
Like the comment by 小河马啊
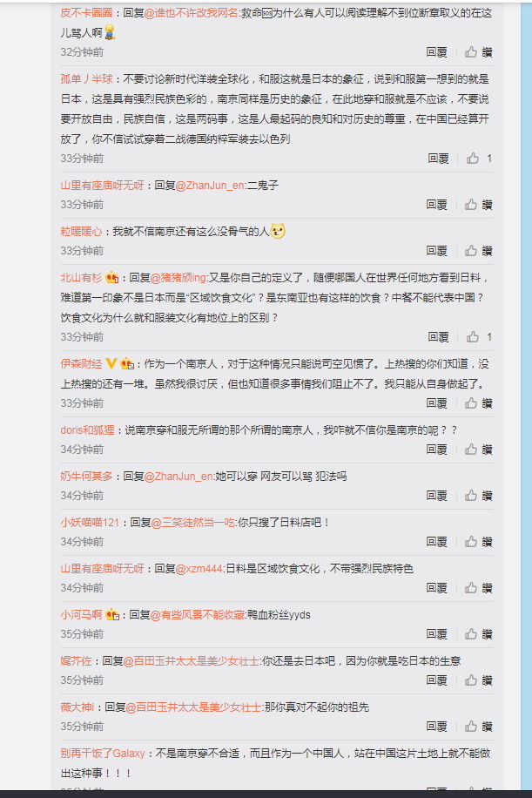point(478,633)
